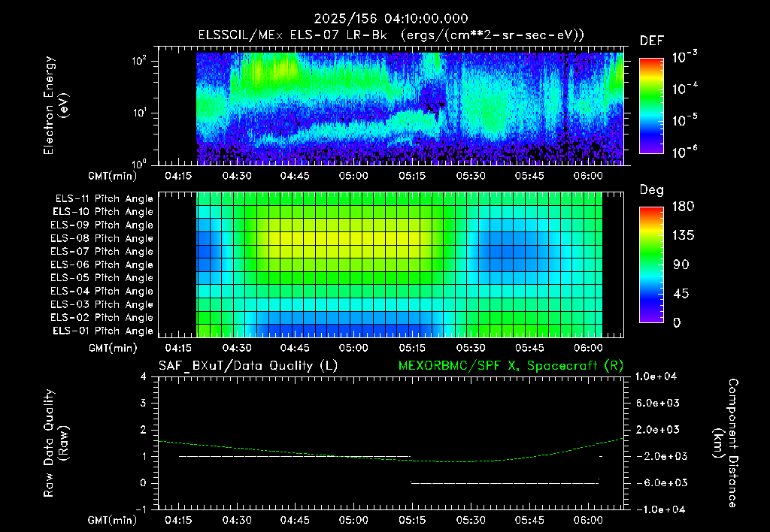The image size is (770, 532).
Task: Click the DEF colorbar label
Action: (652, 41)
